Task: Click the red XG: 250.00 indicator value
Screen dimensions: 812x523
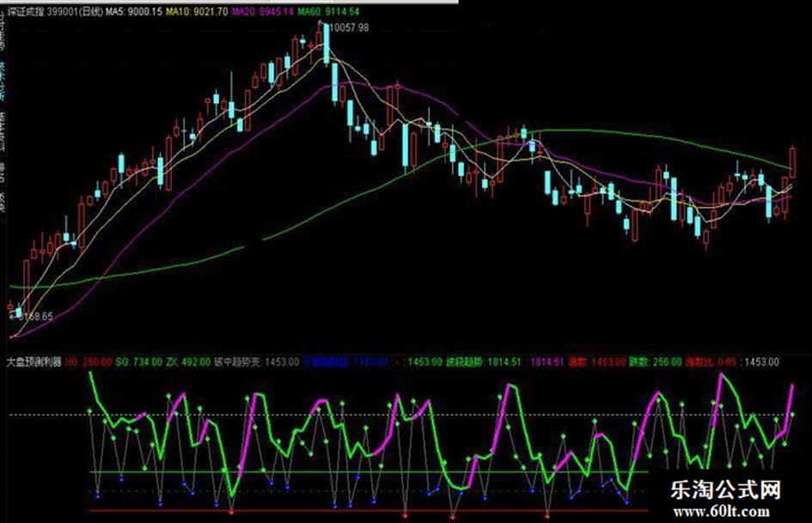Action: click(x=88, y=362)
